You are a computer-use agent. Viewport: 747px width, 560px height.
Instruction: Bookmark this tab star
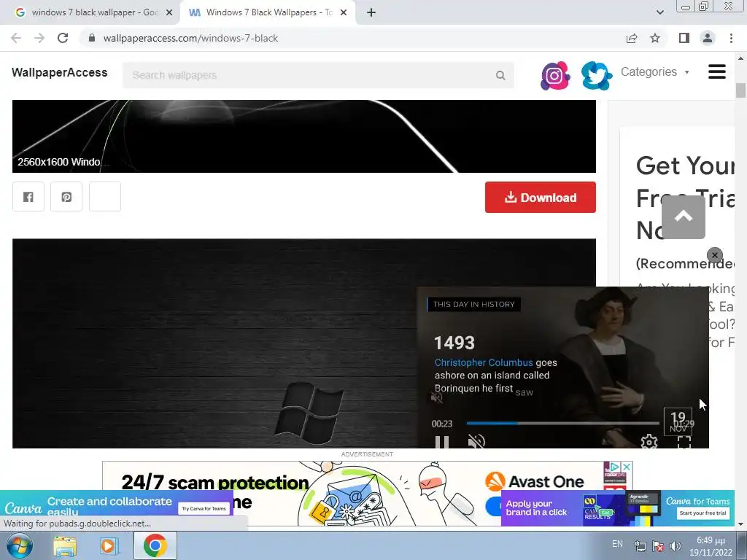(655, 38)
